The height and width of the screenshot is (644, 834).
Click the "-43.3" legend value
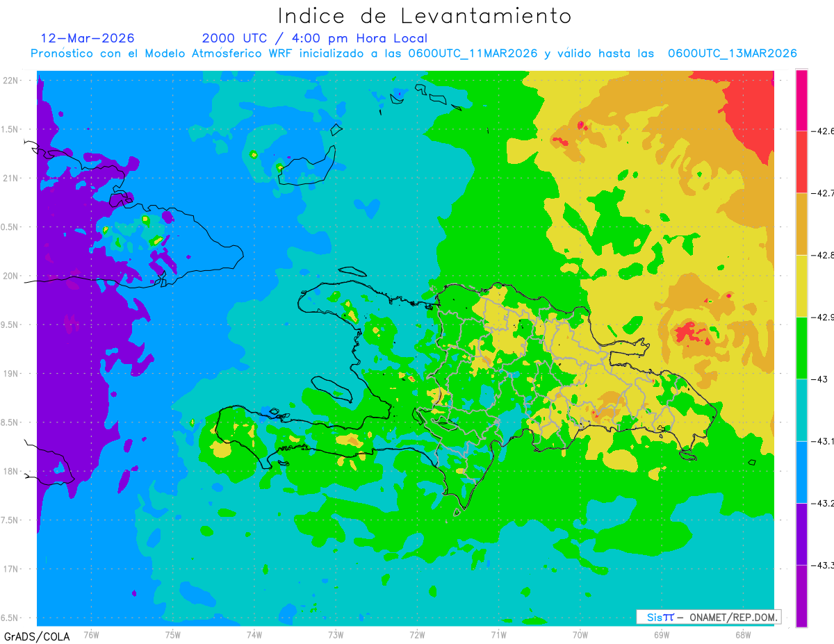click(823, 565)
